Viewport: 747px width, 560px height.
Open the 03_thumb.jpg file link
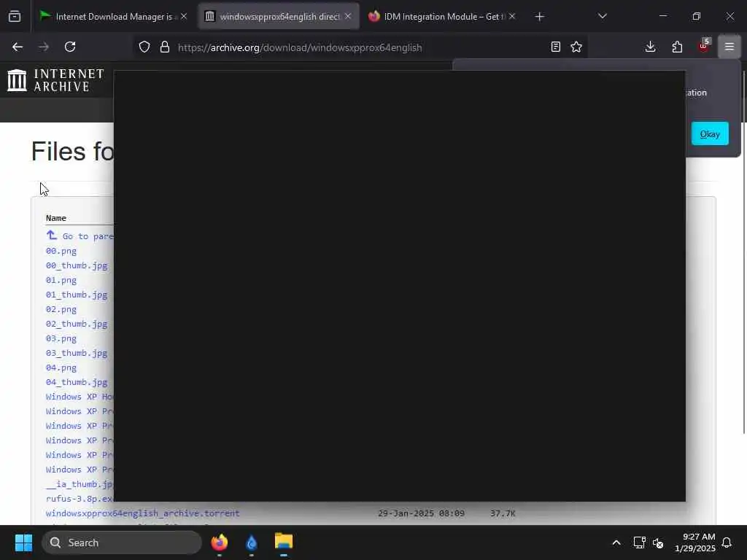tap(77, 353)
